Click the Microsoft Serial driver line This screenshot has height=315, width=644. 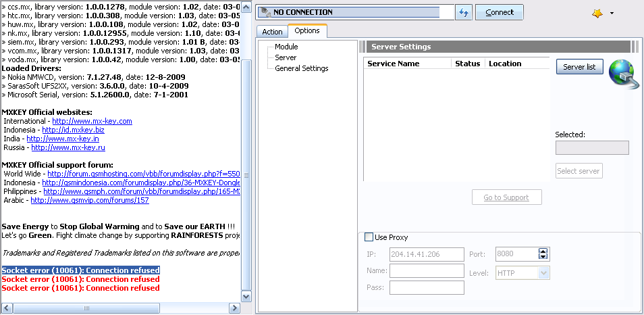[95, 95]
